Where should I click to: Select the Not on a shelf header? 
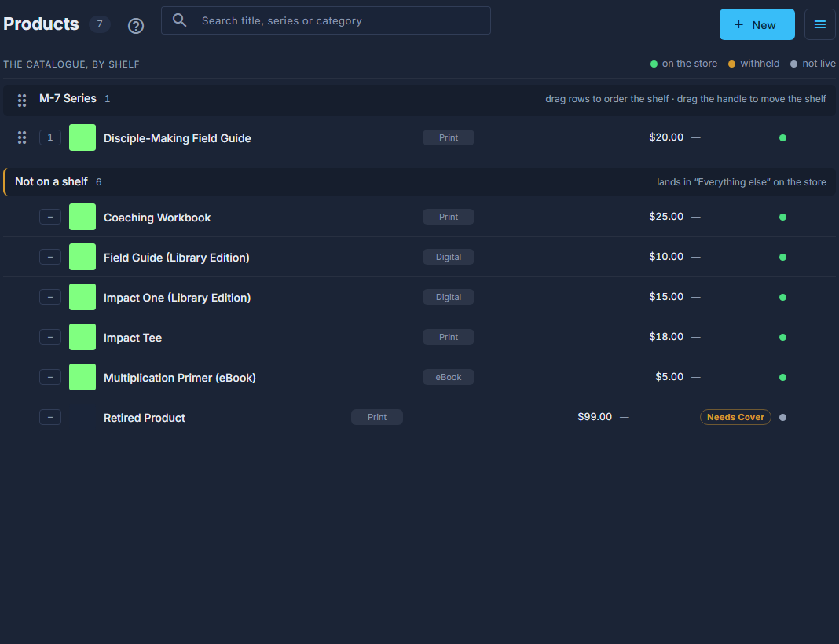pyautogui.click(x=419, y=182)
